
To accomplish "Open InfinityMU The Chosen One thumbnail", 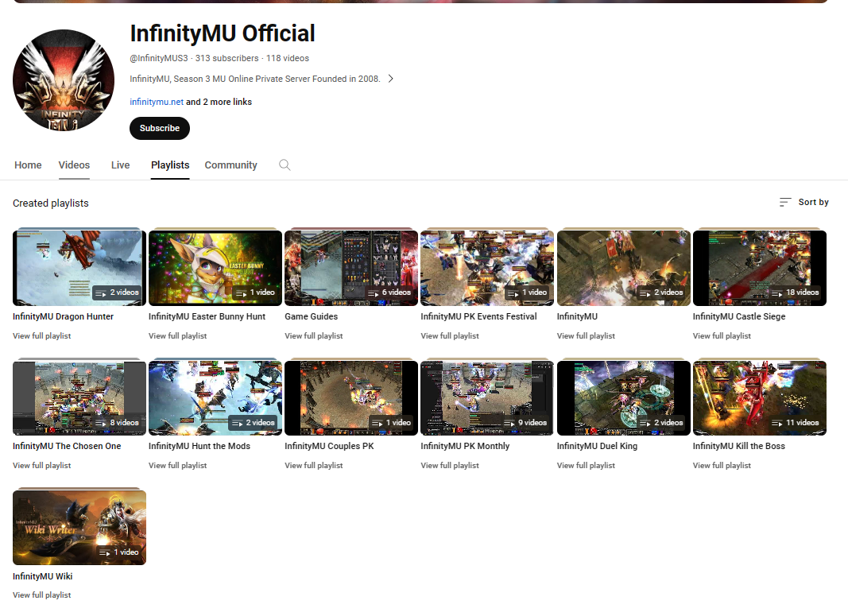I will click(x=79, y=397).
